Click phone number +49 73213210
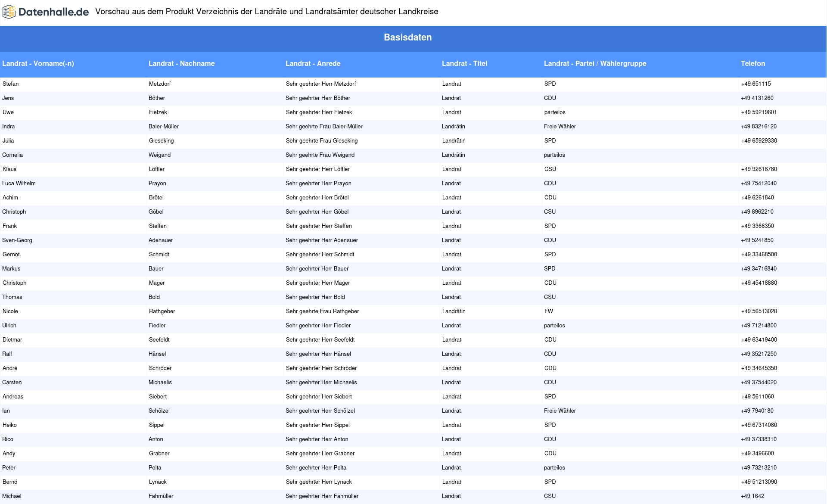The width and height of the screenshot is (827, 504). tap(759, 468)
